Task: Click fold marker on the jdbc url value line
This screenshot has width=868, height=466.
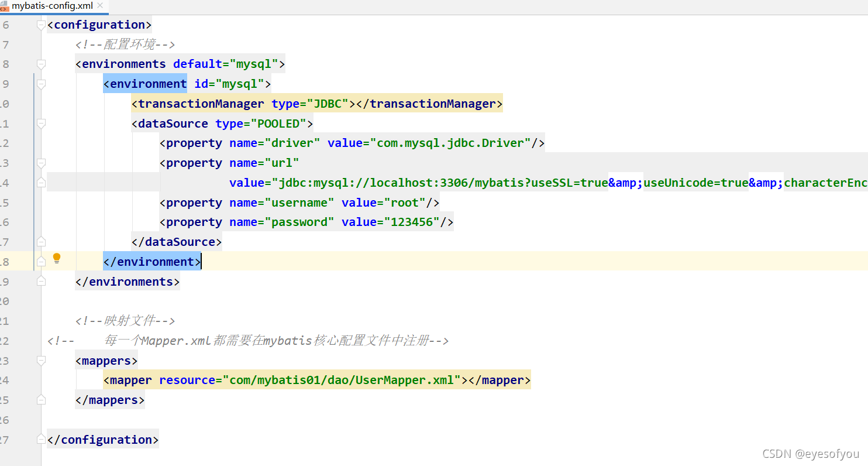Action: [x=41, y=183]
